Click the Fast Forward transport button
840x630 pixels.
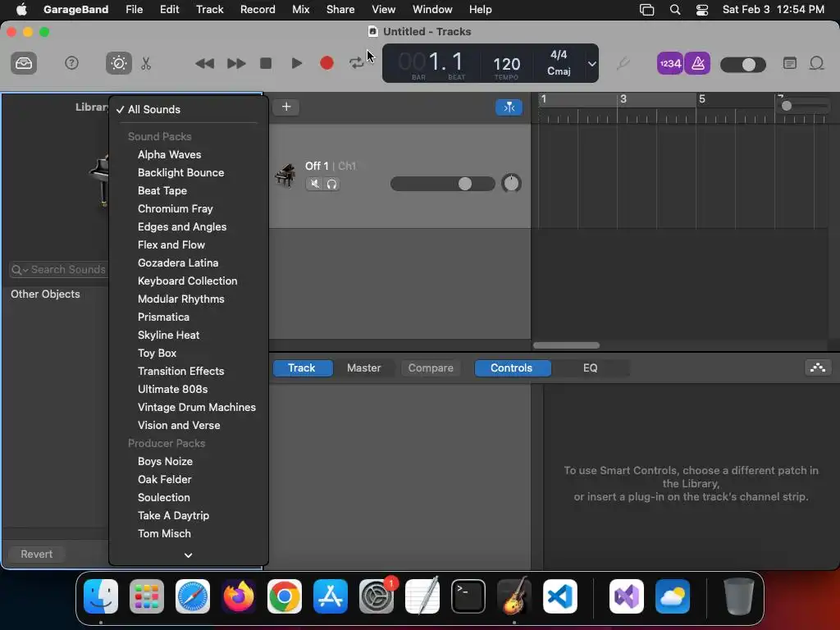(x=235, y=63)
